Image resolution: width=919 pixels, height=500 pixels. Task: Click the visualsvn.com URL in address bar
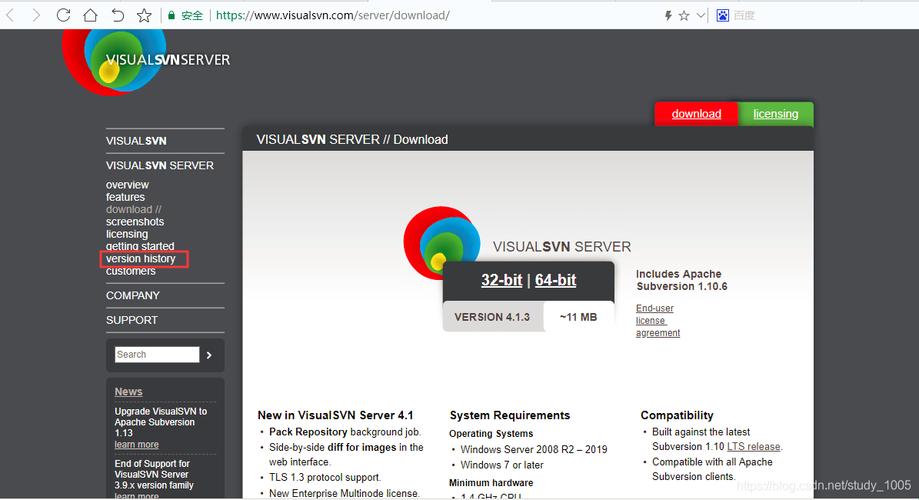pos(332,15)
